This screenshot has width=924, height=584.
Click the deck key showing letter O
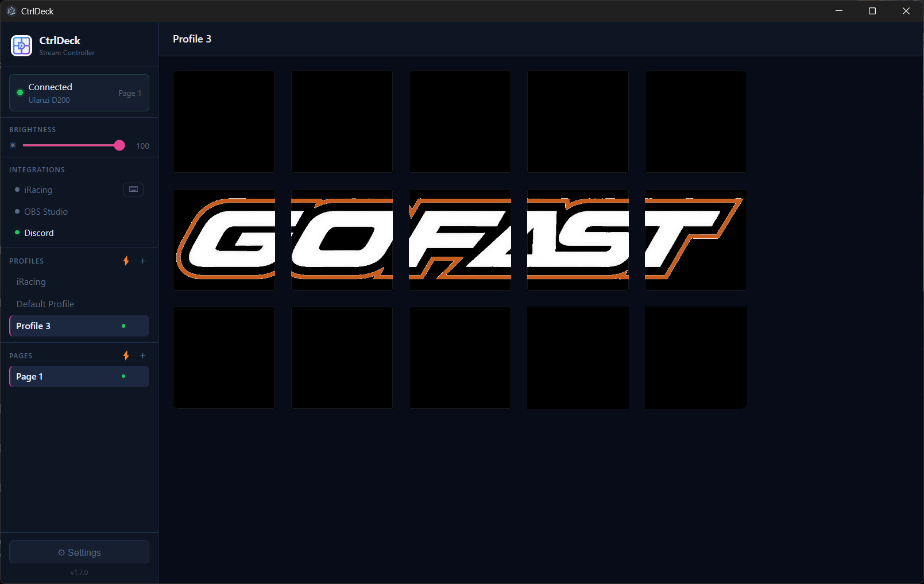[342, 239]
